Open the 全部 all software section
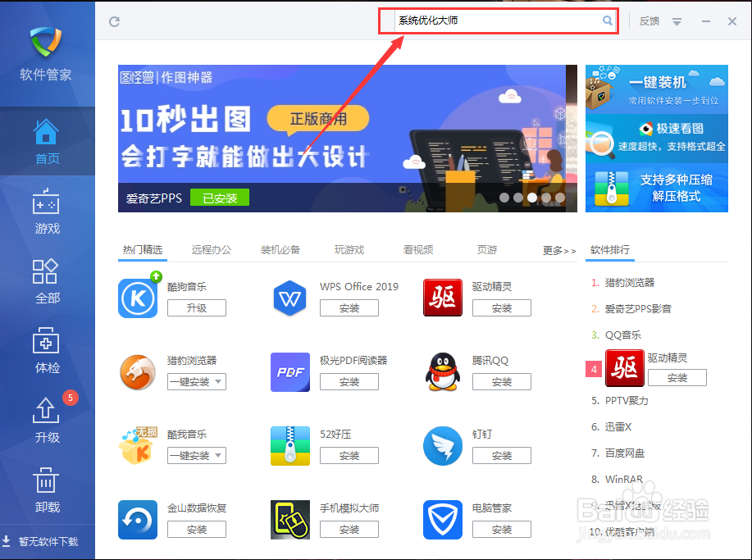752x560 pixels. (x=47, y=281)
